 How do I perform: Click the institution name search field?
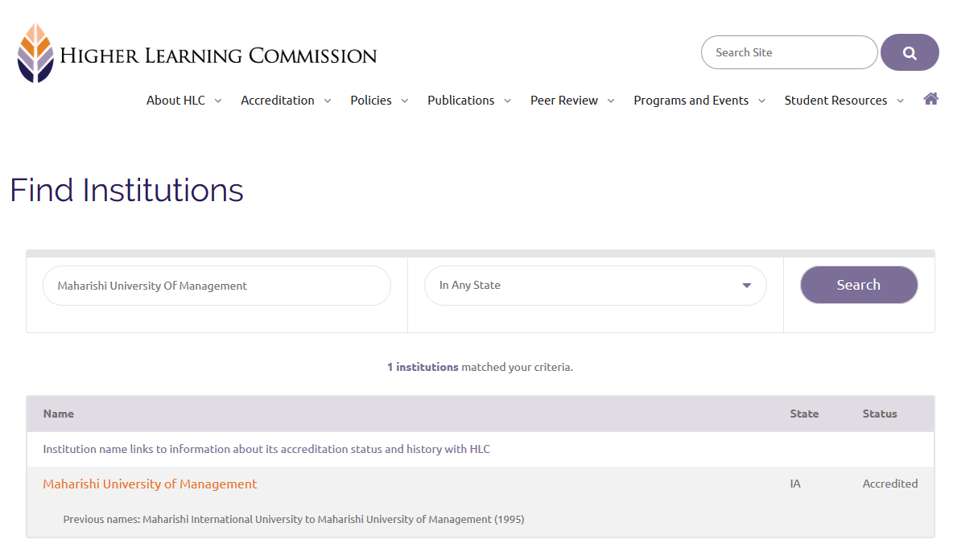point(217,286)
